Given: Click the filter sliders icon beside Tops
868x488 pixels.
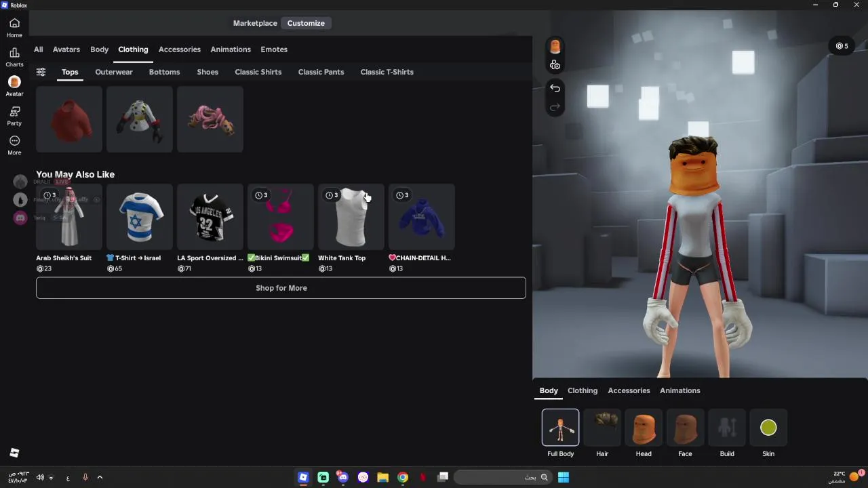Looking at the screenshot, I should point(41,72).
